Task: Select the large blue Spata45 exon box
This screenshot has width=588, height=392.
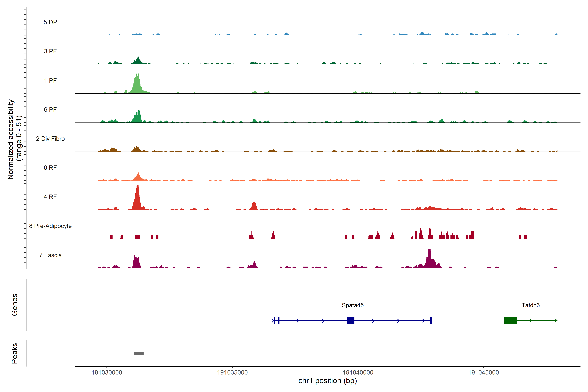Action: tap(350, 320)
